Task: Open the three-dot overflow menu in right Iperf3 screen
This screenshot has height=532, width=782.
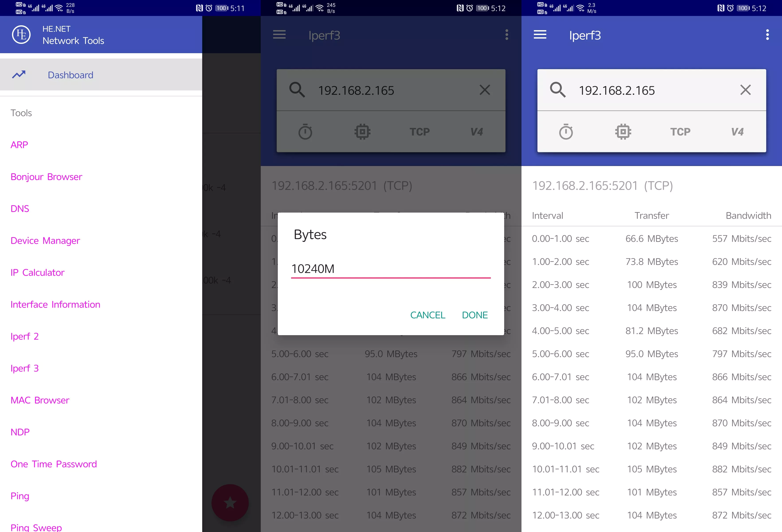Action: (767, 35)
